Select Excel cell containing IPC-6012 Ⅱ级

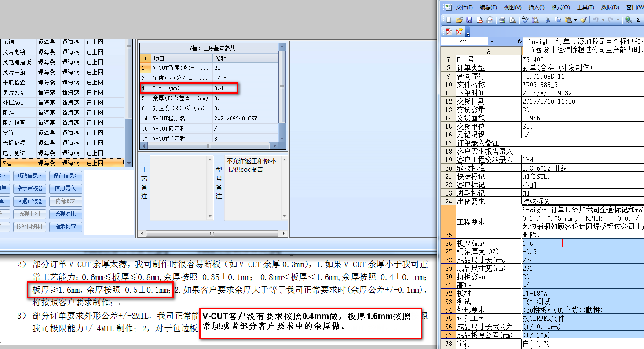click(582, 168)
